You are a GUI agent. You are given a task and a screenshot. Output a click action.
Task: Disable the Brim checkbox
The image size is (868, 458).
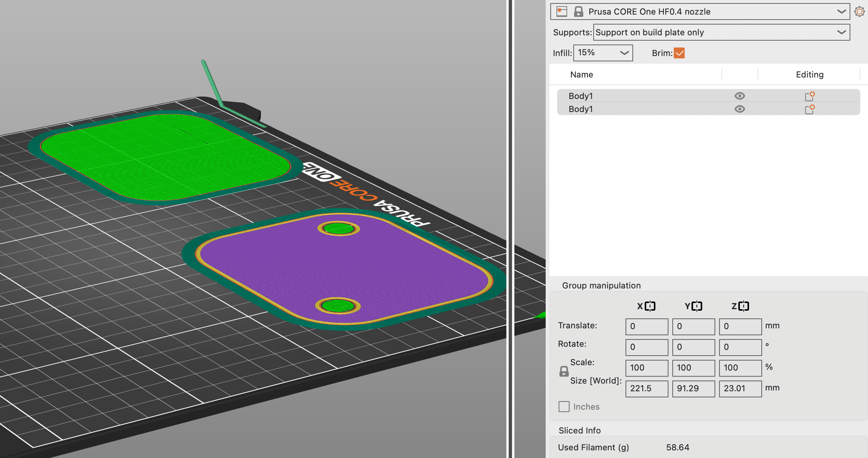[679, 53]
